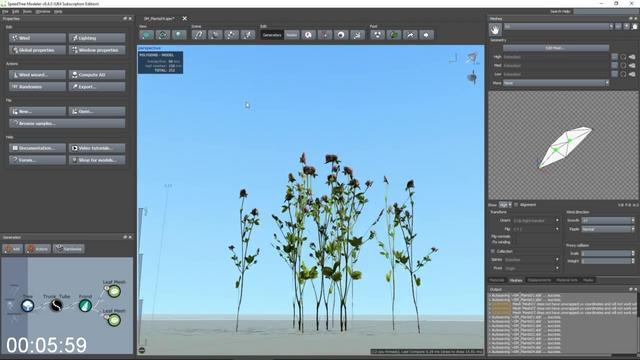Toggle the checkbox in the Low mesh row

coord(614,74)
